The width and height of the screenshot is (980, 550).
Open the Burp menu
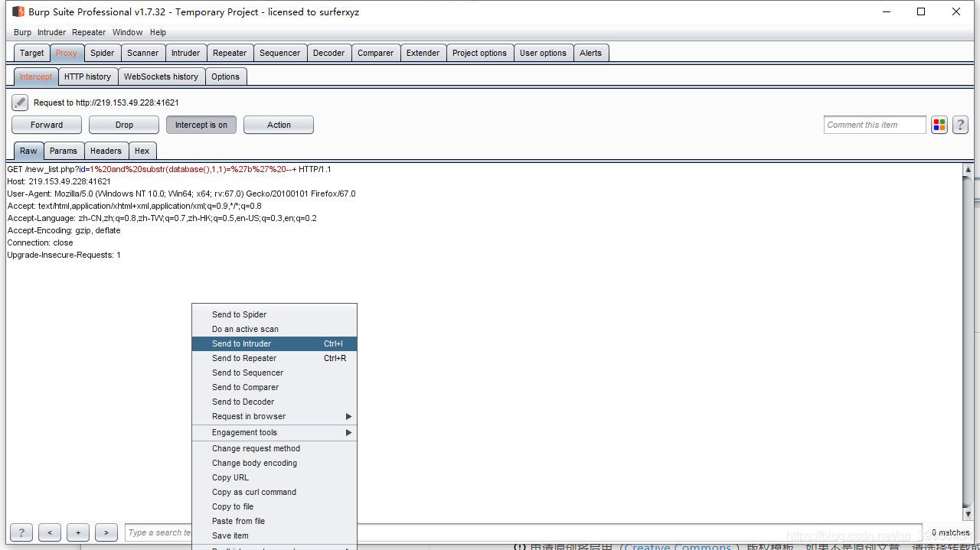pos(22,32)
